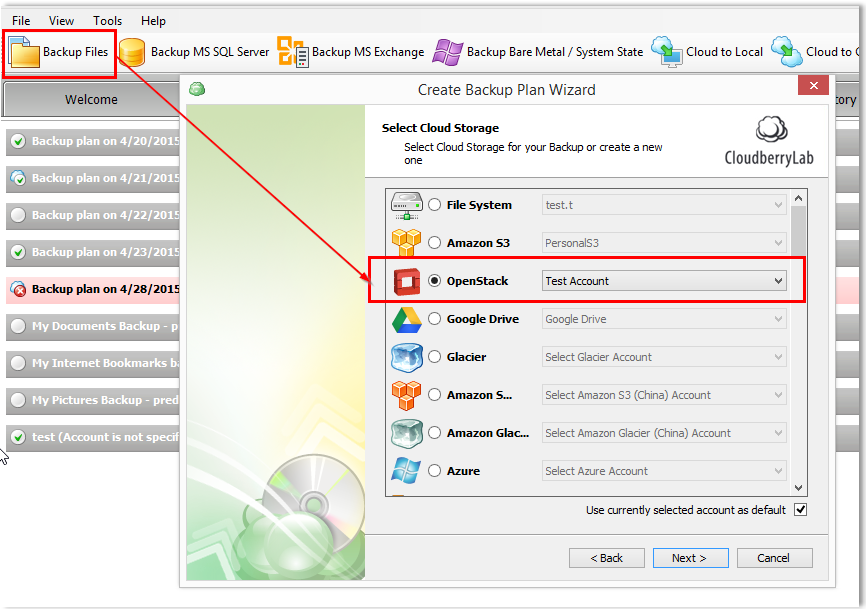The width and height of the screenshot is (866, 609).
Task: Click the Amazon Glacier China ice icon
Action: coord(406,433)
